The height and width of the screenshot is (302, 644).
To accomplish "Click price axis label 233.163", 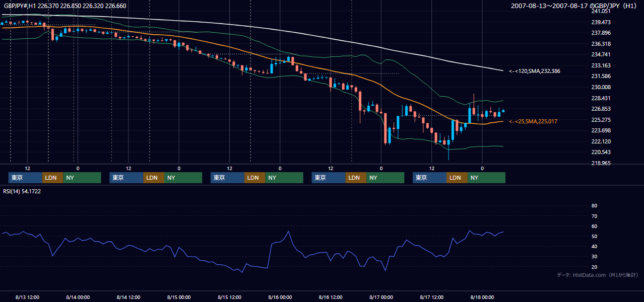I will [x=601, y=65].
